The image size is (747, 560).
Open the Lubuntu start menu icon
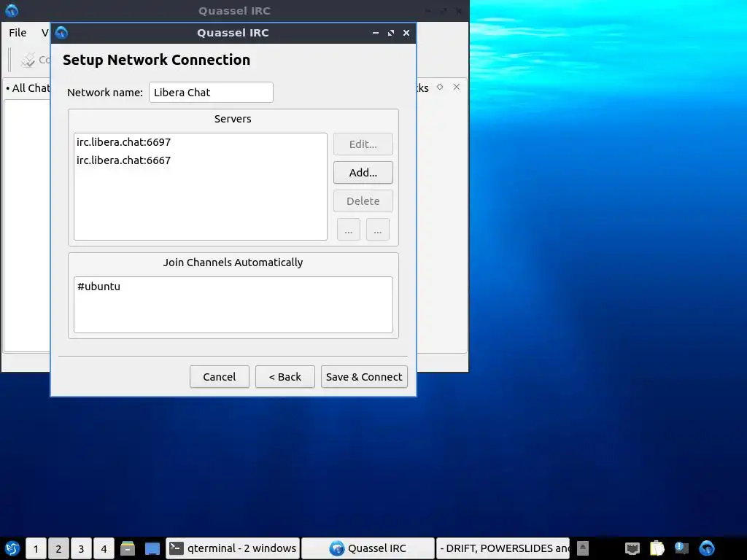(x=12, y=548)
